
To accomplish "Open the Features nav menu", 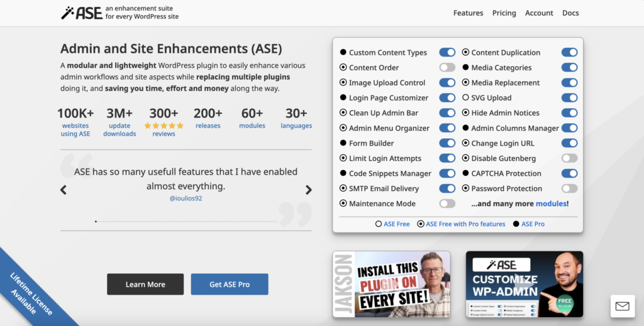I will [468, 13].
